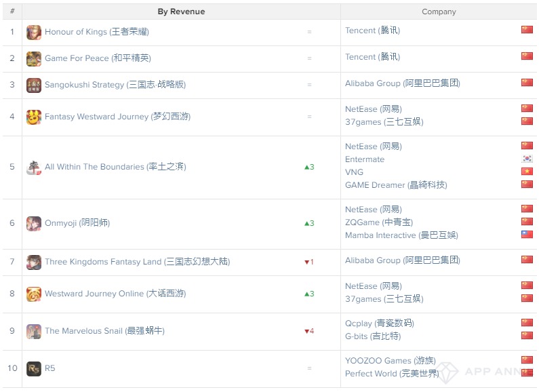Open NetEase link in Fantasy Westward Journey row
The height and width of the screenshot is (392, 539).
(374, 109)
